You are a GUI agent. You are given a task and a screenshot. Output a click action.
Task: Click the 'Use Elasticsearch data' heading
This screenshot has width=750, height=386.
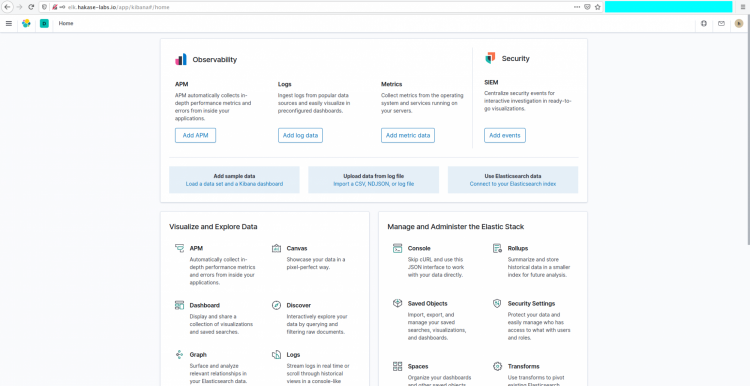coord(513,176)
